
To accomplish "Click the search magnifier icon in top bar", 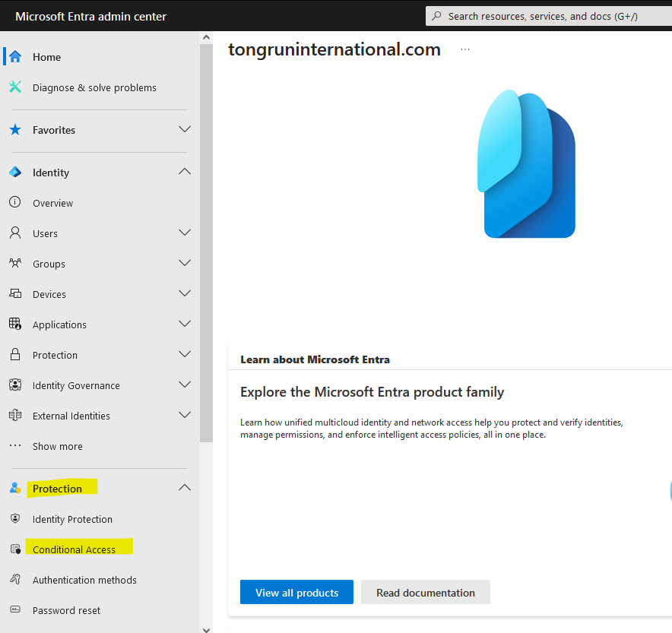I will [436, 16].
